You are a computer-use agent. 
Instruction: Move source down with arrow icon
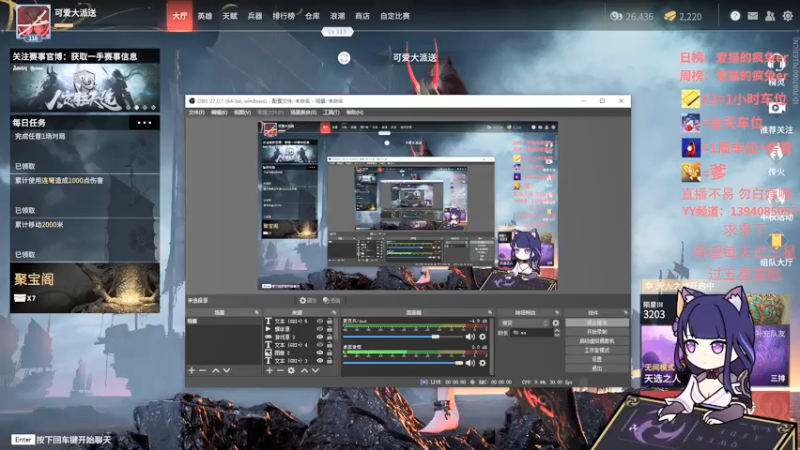(315, 370)
